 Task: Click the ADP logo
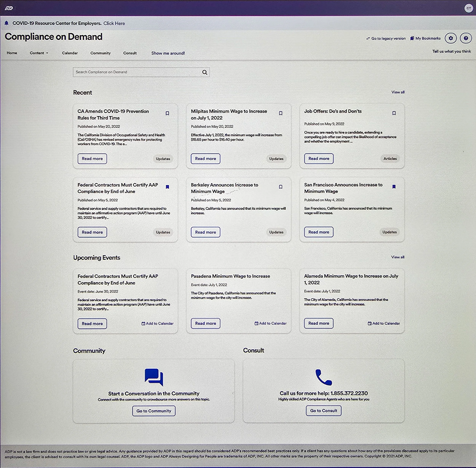(x=9, y=8)
